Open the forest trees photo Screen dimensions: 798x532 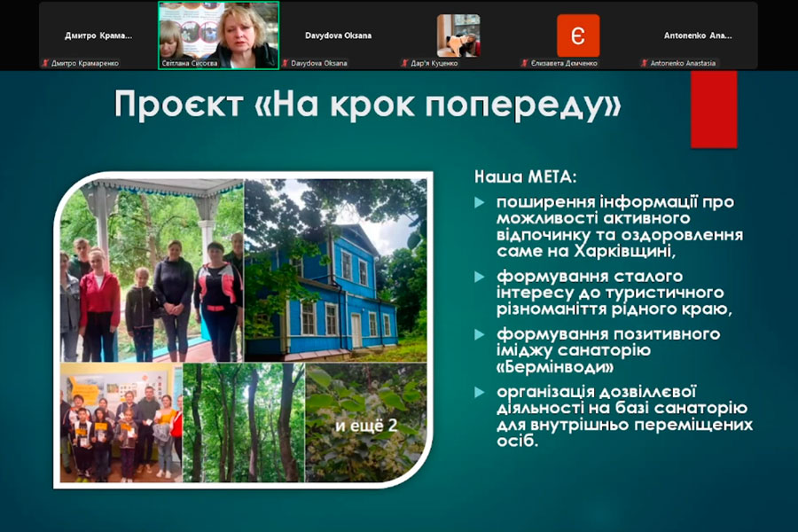pyautogui.click(x=244, y=423)
